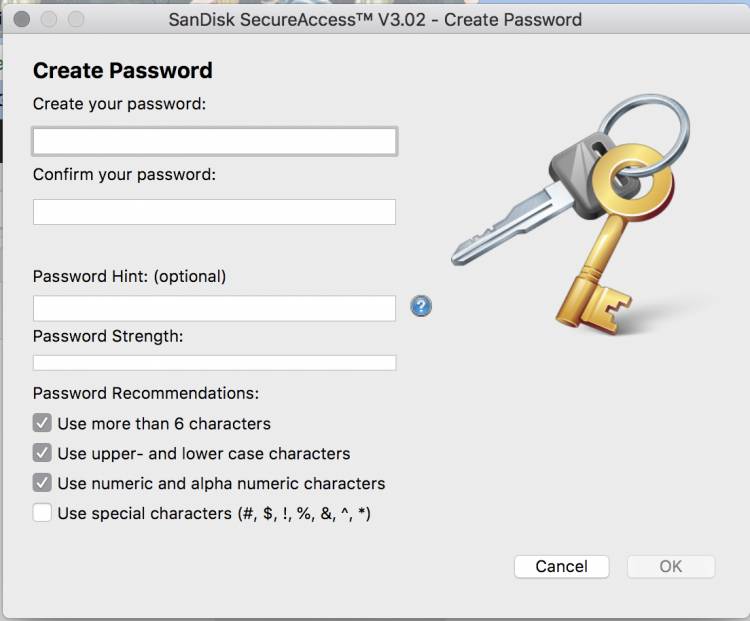Toggle numeric and alpha numeric characters checkbox

(42, 483)
